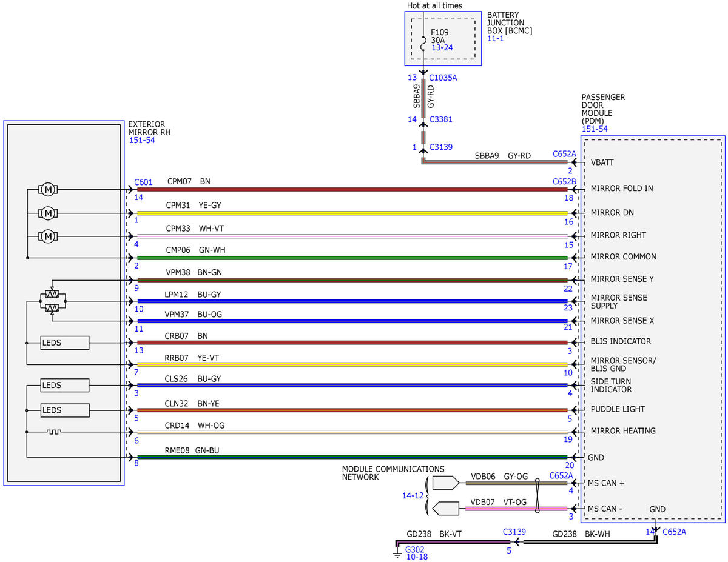Select the mirror position sensor potentiometer symbol
This screenshot has height=562, width=728.
[52, 301]
